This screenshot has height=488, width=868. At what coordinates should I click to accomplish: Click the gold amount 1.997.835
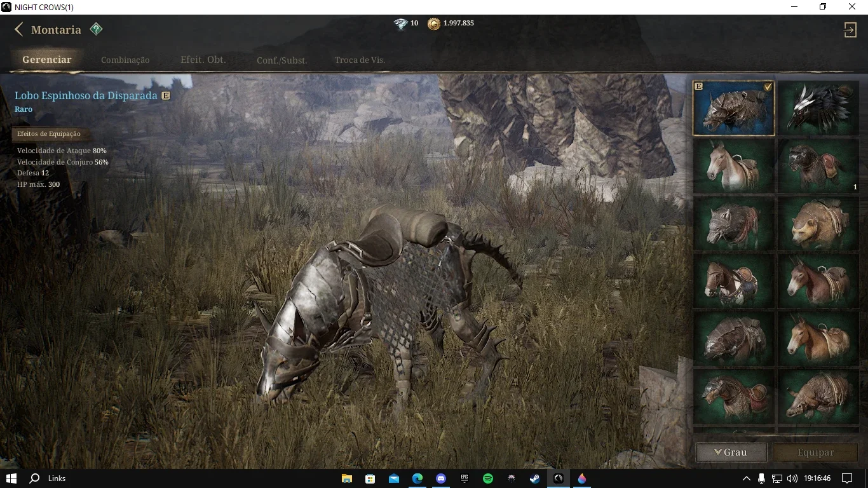pos(459,23)
